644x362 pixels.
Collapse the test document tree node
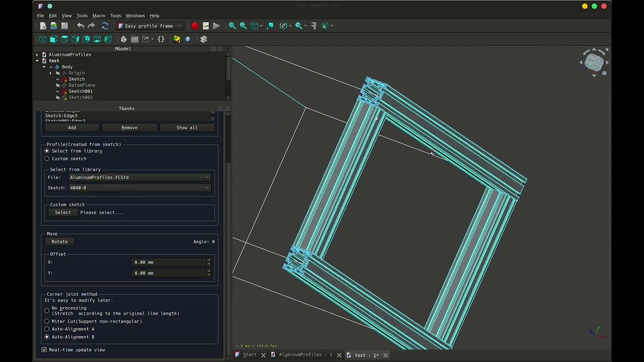tap(37, 61)
